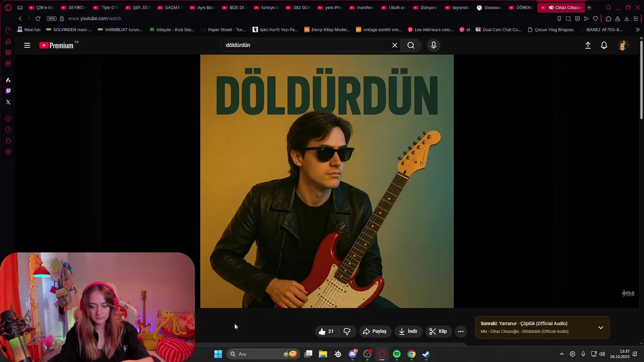This screenshot has height=362, width=644.
Task: Show hidden system tray icons
Action: [x=561, y=354]
